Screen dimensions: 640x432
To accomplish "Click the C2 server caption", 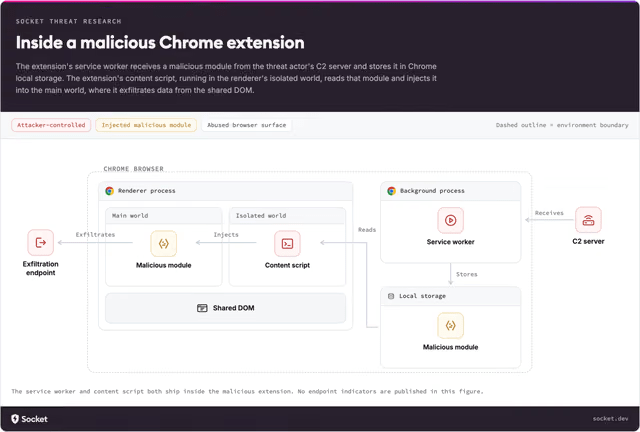I will click(x=588, y=241).
